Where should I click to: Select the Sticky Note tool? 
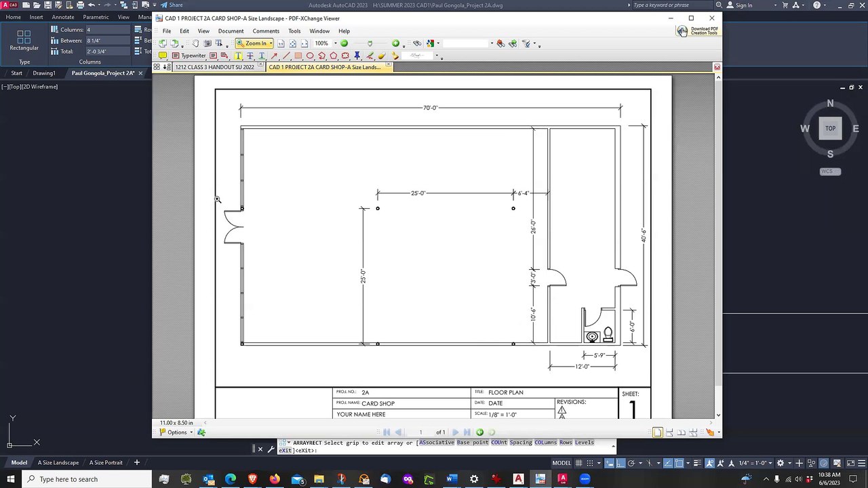(x=163, y=56)
